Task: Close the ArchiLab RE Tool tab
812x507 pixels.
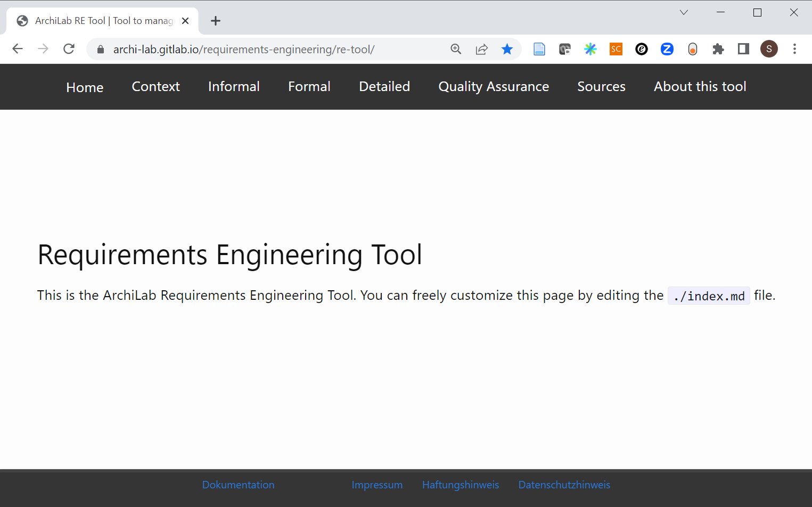Action: pos(185,21)
